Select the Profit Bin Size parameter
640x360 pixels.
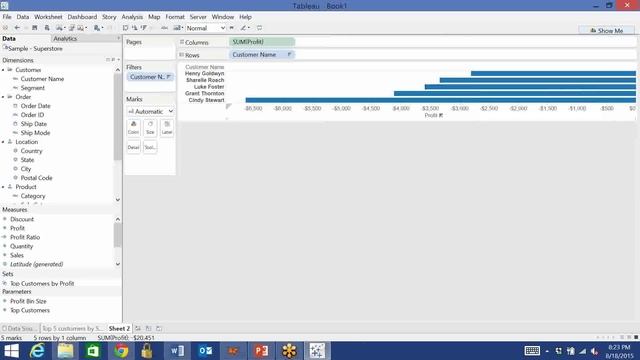tap(28, 301)
